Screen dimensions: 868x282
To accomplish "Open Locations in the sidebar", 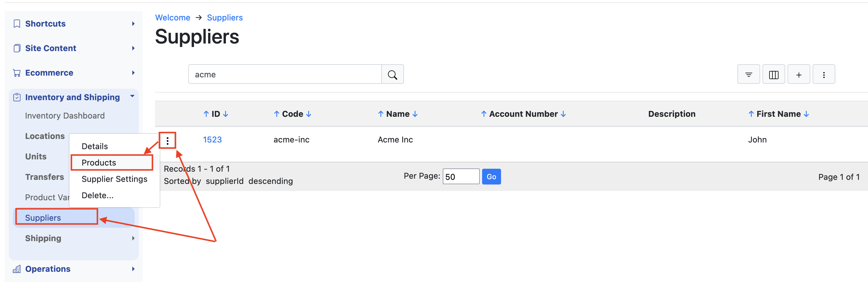I will tap(45, 136).
